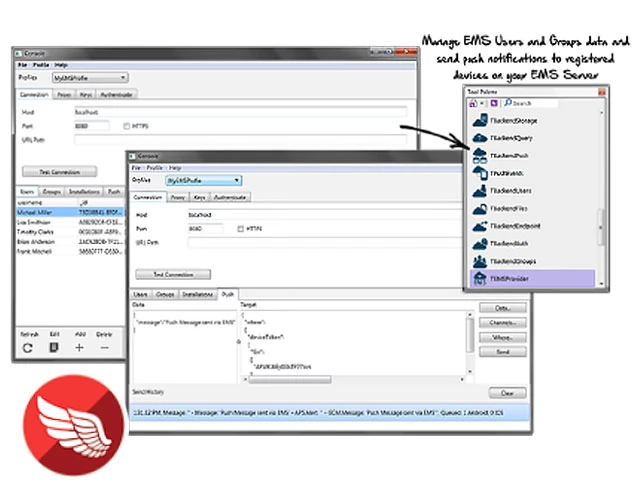640x503 pixels.
Task: Choose the TBackendUsers component icon
Action: point(478,190)
